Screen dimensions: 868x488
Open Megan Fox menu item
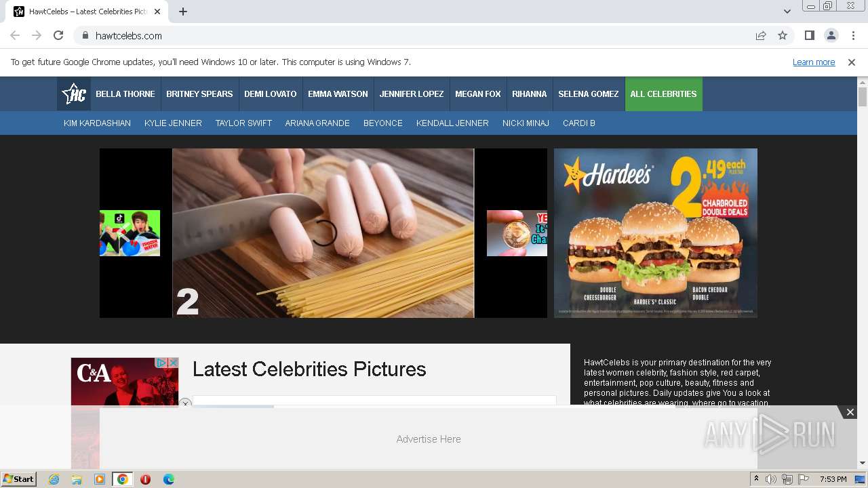tap(478, 94)
